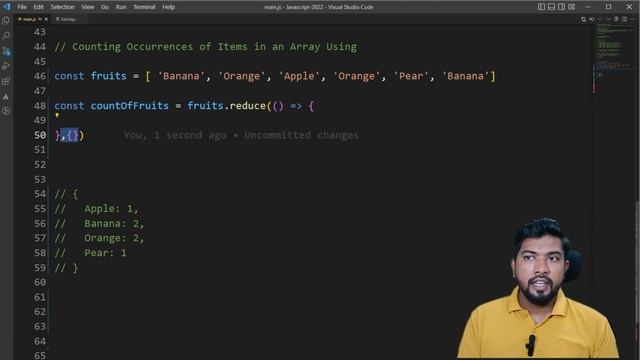Open Customize Layout icon in title bar
This screenshot has width=640, height=360.
tap(572, 7)
